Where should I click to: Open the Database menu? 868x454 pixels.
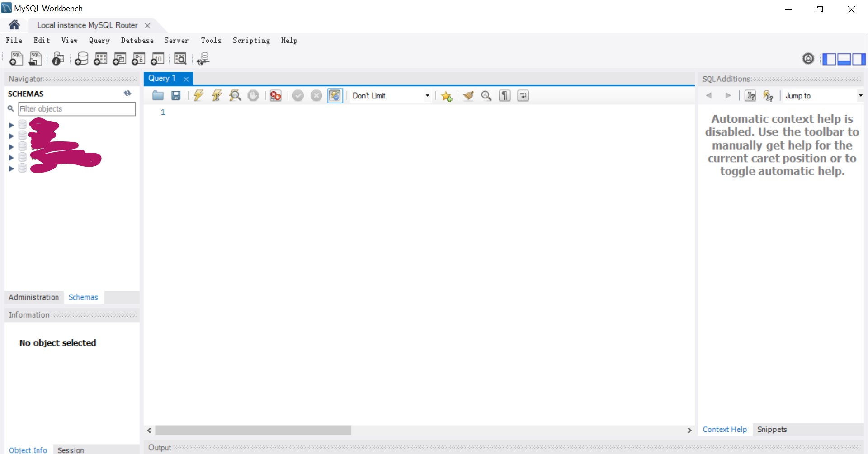tap(137, 40)
